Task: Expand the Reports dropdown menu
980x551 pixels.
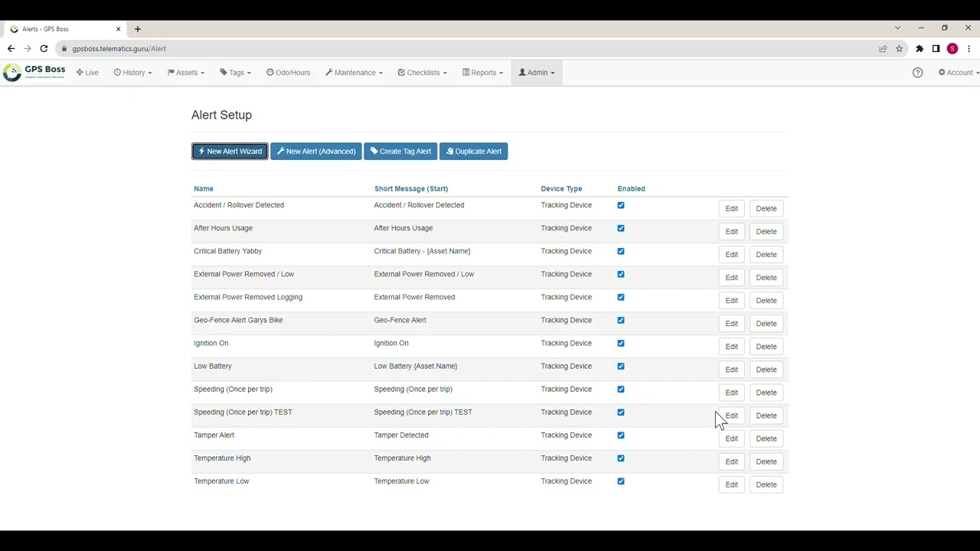Action: pyautogui.click(x=482, y=73)
